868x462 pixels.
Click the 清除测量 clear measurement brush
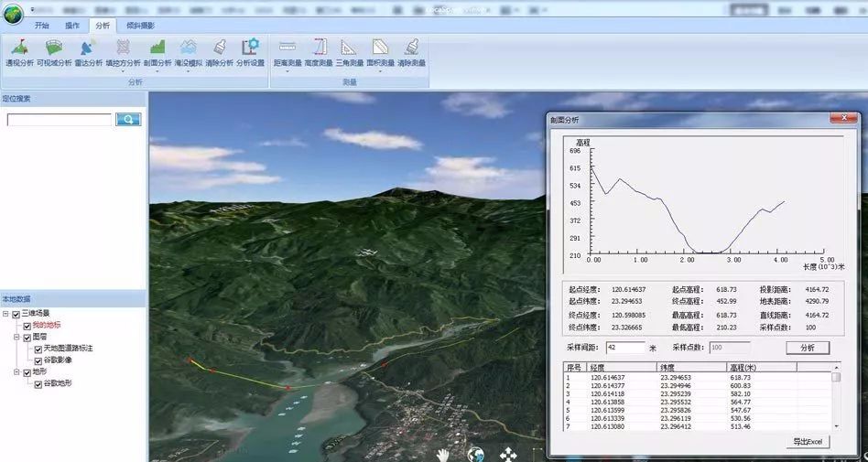pos(411,53)
